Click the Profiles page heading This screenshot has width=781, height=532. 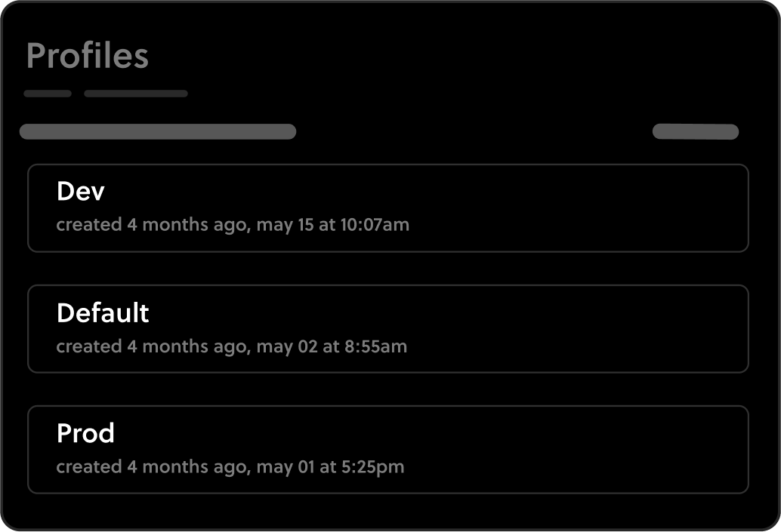coord(88,56)
